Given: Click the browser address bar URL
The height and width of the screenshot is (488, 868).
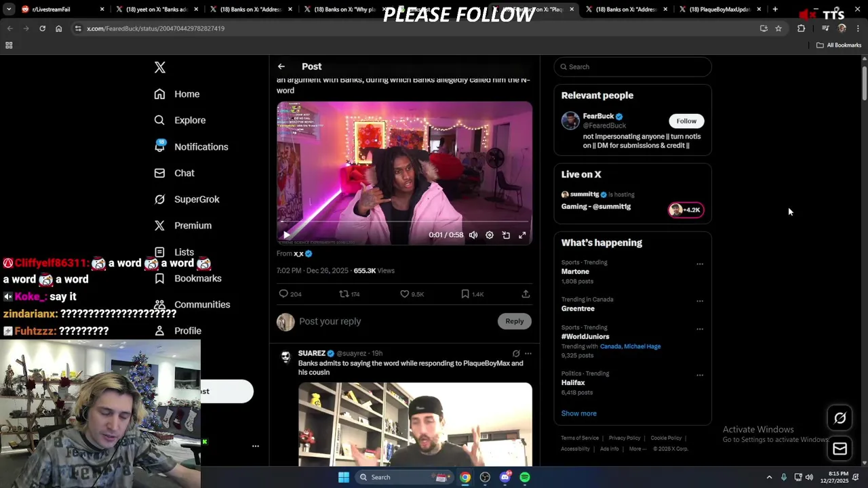Looking at the screenshot, I should click(x=155, y=28).
